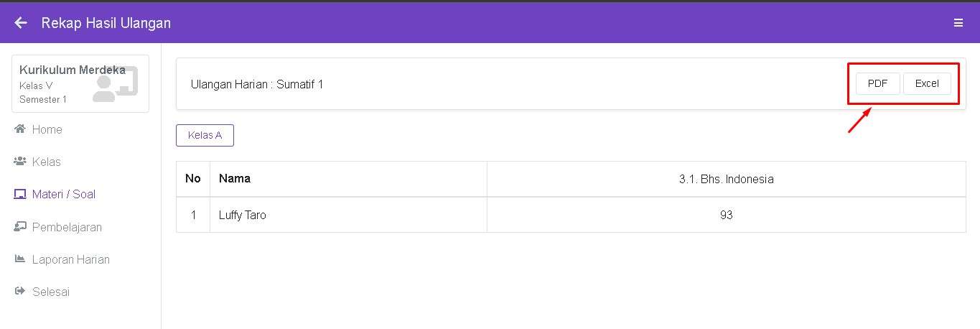Click the Home house icon in sidebar

point(20,129)
